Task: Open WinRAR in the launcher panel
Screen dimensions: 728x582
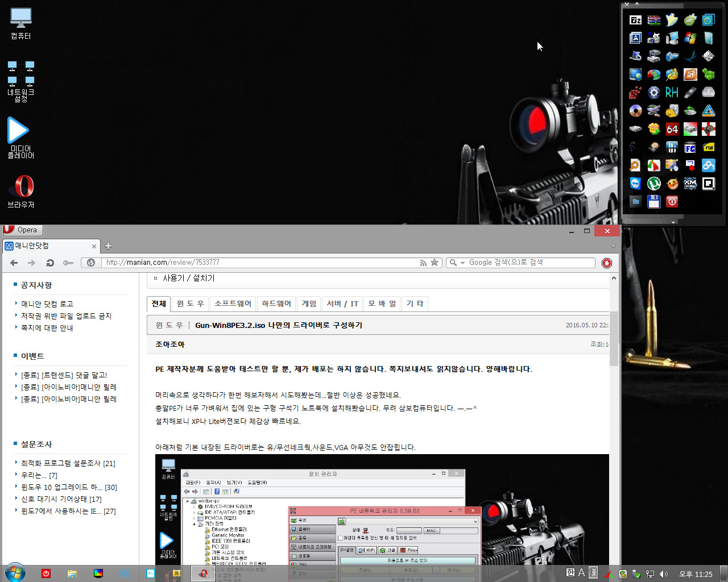Action: pos(653,20)
